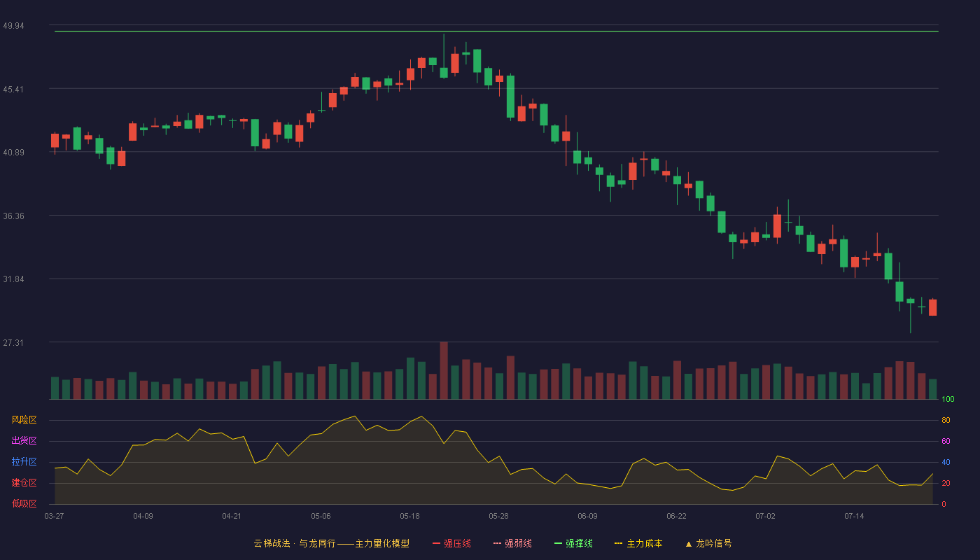The height and width of the screenshot is (560, 980).
Task: Click the green horizontal 强撑线 at top
Action: click(496, 31)
